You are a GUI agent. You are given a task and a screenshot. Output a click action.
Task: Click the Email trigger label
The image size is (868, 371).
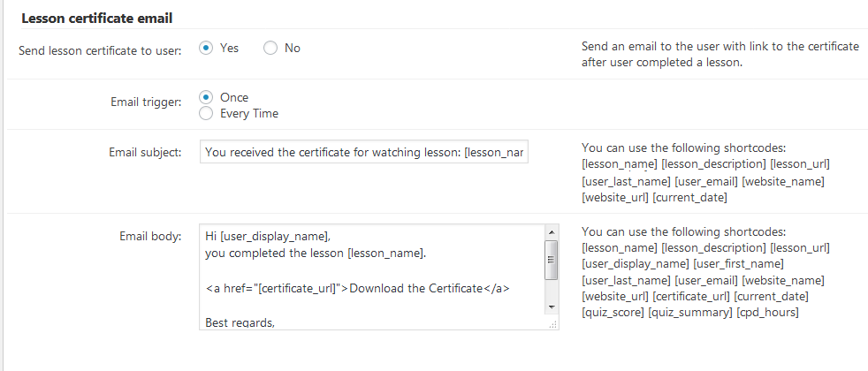146,102
